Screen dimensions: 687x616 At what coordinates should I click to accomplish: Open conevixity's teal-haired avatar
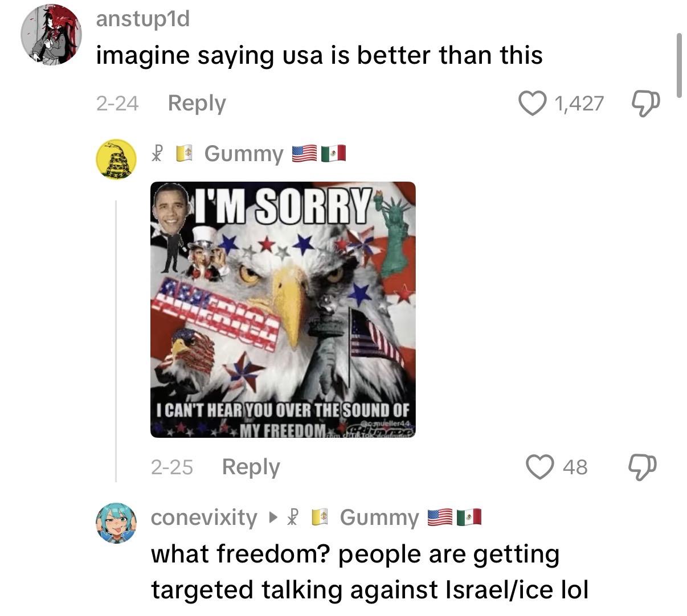coord(116,523)
